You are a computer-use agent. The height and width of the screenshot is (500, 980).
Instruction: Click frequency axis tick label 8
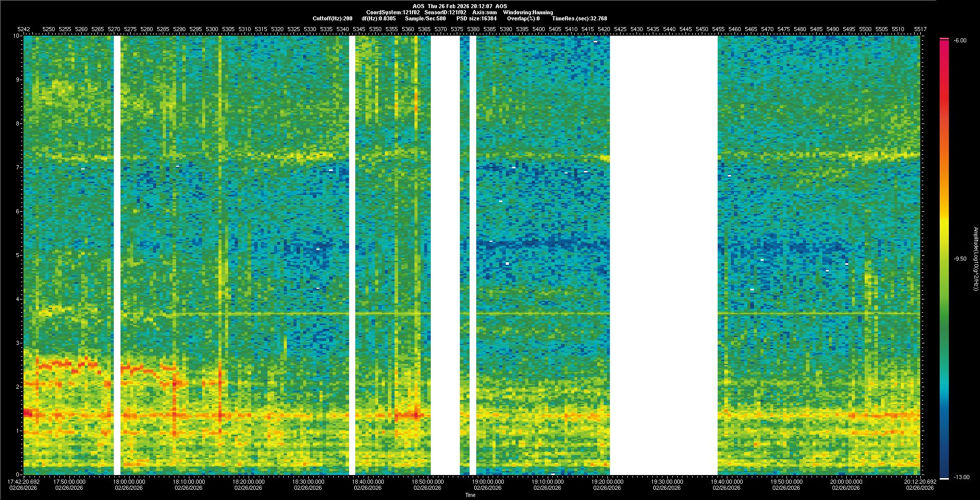tap(18, 123)
